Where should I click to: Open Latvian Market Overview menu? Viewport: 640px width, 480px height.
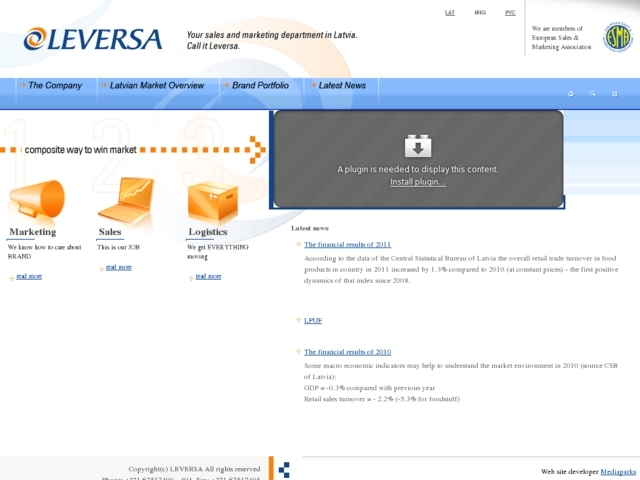tap(157, 86)
